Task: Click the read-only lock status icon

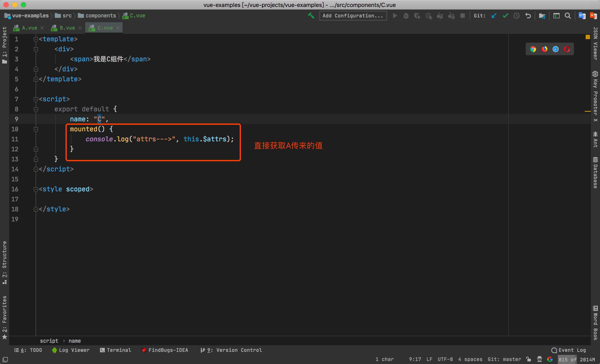Action: (x=528, y=359)
